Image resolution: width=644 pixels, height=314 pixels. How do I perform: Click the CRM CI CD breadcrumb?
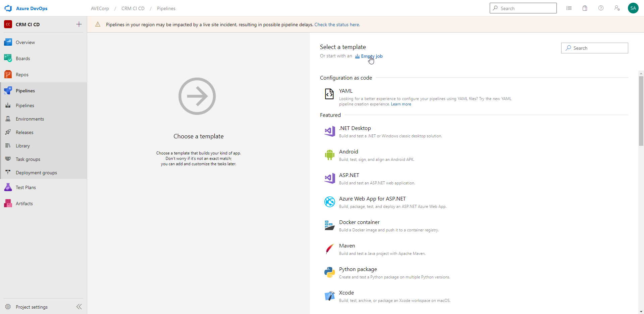(x=133, y=8)
